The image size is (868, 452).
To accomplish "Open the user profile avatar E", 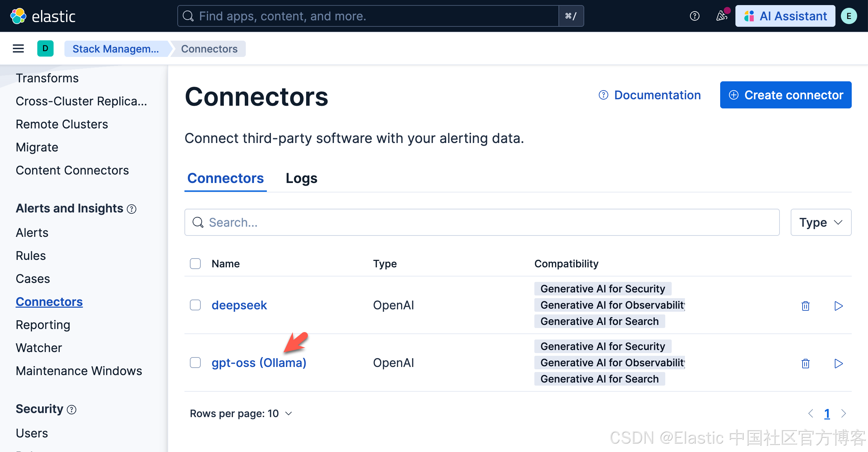I will tap(849, 16).
